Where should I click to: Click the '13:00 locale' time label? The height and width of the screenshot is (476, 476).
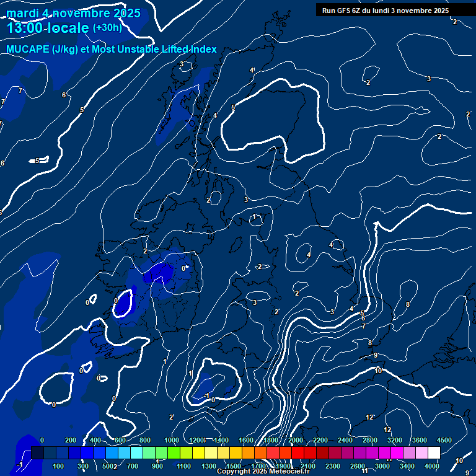coord(48,28)
